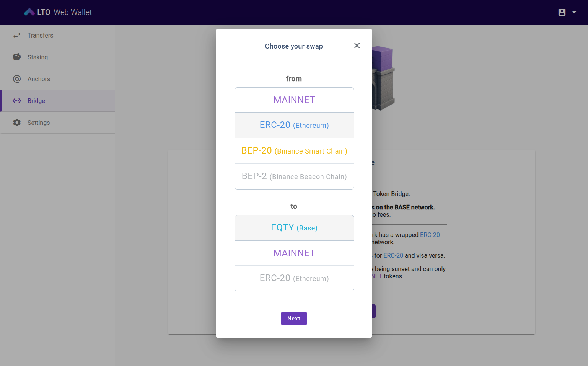Open the Staking menu item

coord(37,57)
